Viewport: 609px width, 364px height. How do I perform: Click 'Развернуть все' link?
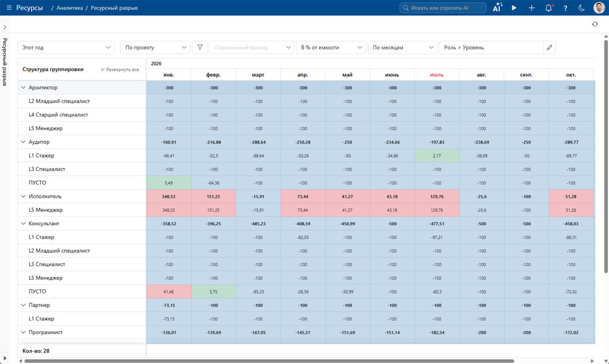point(119,69)
